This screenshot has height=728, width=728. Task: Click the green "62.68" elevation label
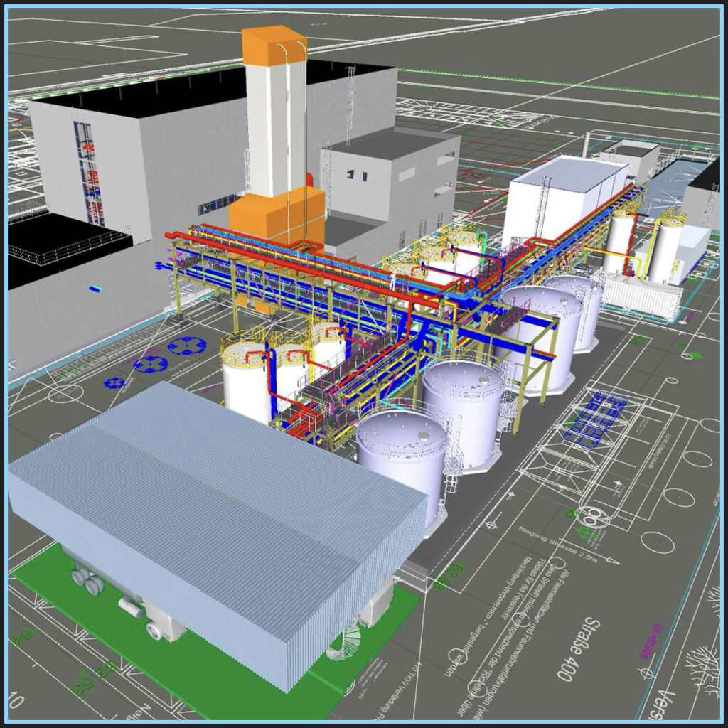449,575
